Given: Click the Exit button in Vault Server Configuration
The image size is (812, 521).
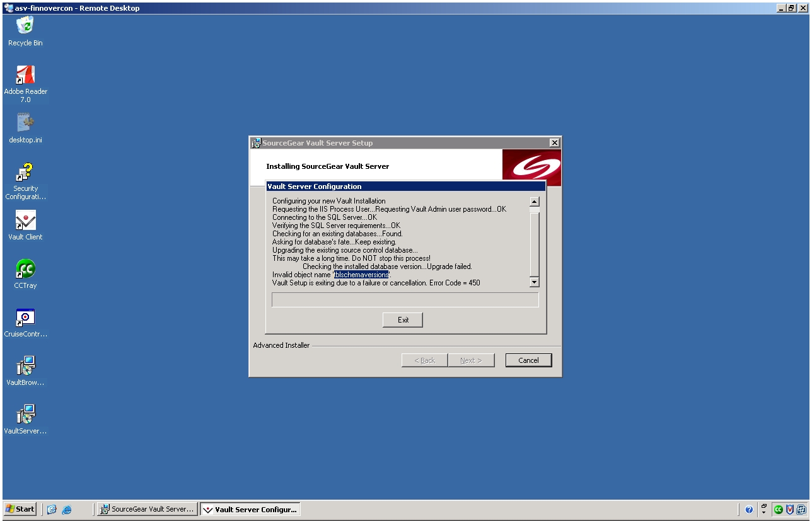Looking at the screenshot, I should [403, 320].
